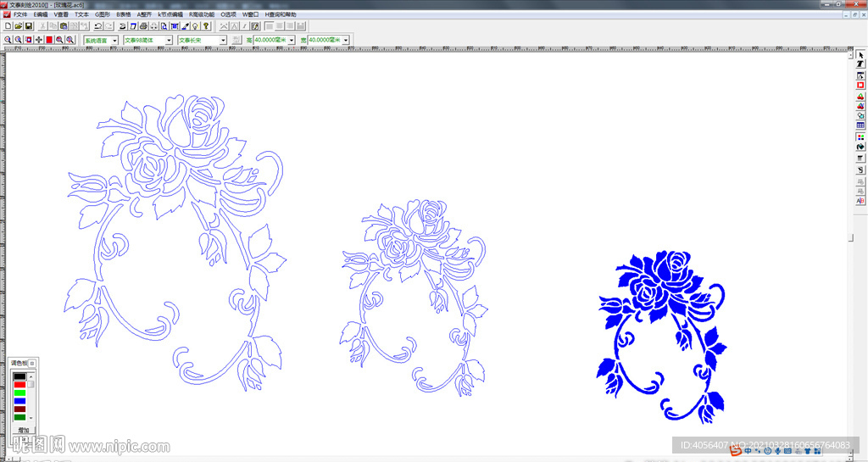Viewport: 868px width, 462px height.
Task: Click the 增加 button in palette
Action: tap(23, 430)
